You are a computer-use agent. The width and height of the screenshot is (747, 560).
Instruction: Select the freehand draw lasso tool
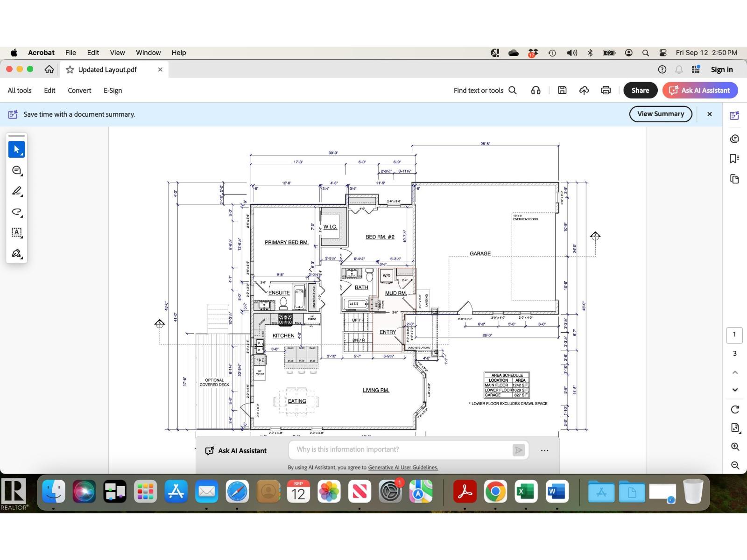click(16, 212)
